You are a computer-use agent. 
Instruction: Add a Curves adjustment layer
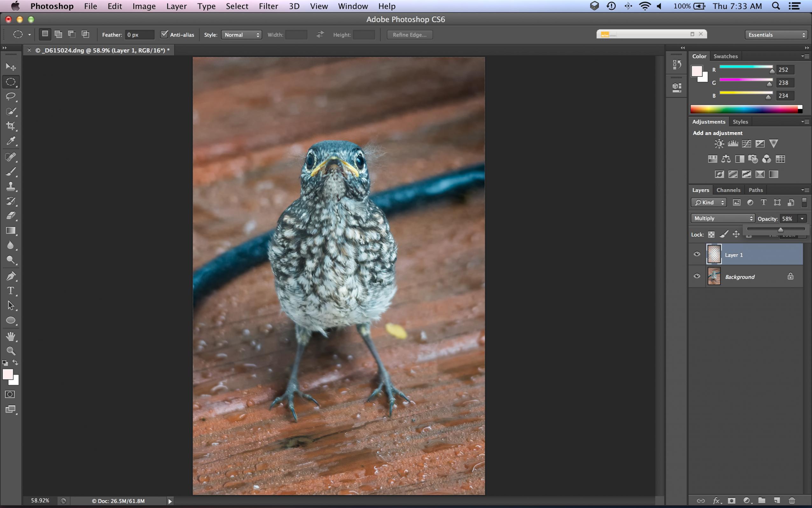(746, 144)
